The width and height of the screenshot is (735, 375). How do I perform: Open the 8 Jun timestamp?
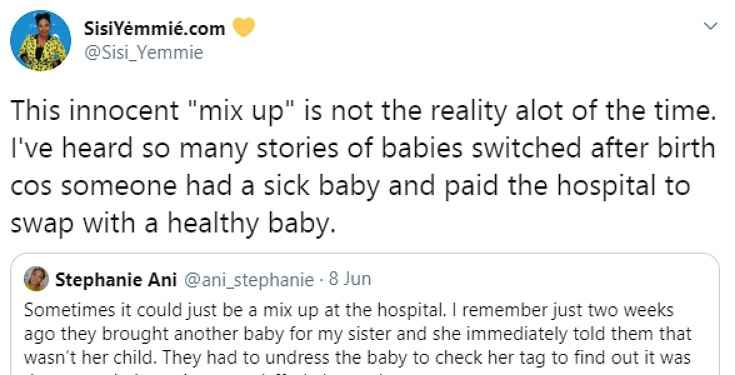pos(350,279)
